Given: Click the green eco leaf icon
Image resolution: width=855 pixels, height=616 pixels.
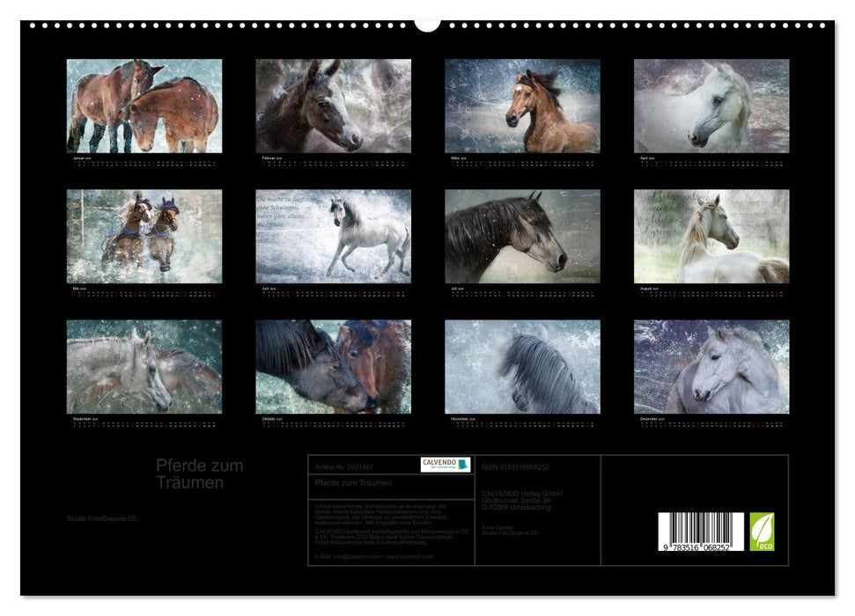Looking at the screenshot, I should (x=762, y=532).
